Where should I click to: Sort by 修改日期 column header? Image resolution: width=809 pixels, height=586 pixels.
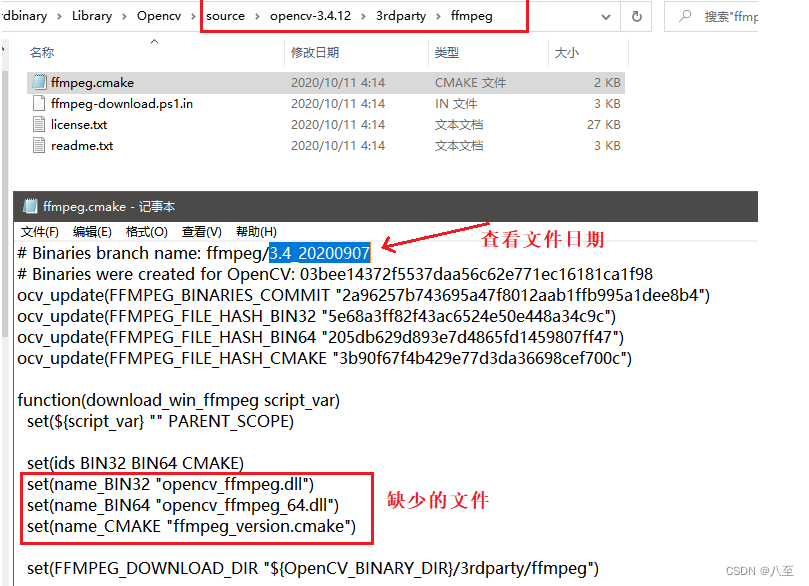(x=315, y=53)
